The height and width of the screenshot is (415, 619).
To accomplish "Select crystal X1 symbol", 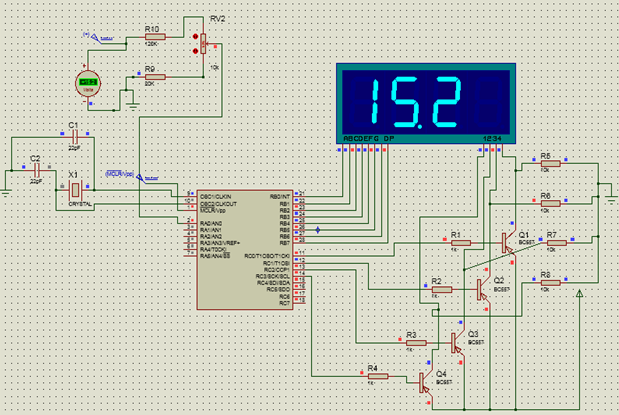I will tap(76, 190).
